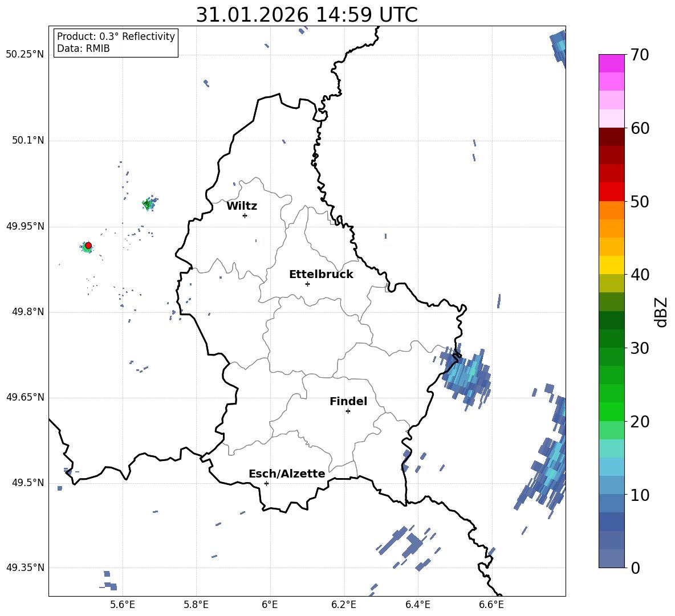
Task: Pick the yellow swatch just above 40 dBZ
Action: click(612, 265)
